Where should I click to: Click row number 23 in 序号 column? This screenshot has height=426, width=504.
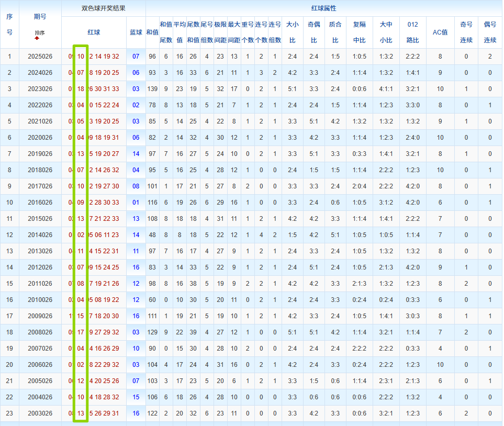pos(9,413)
